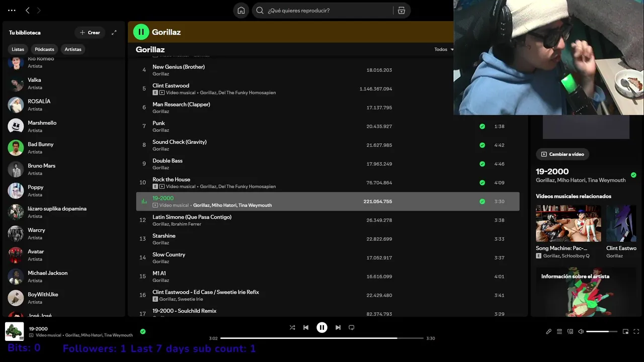This screenshot has width=644, height=362.
Task: Open the Browse icon in search bar
Action: [x=401, y=11]
